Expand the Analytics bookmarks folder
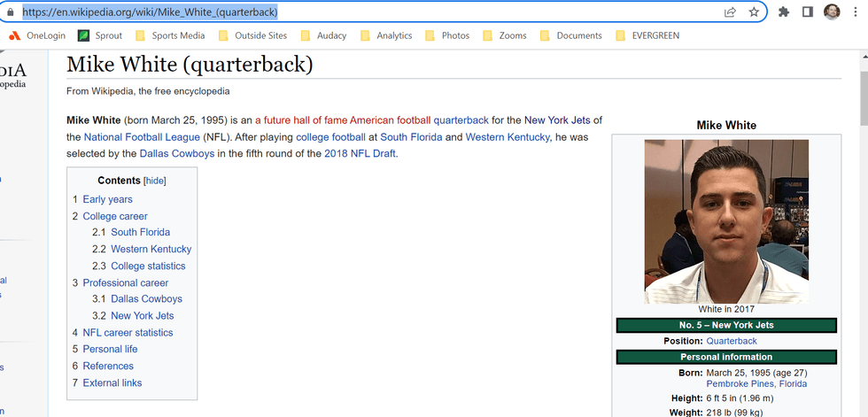Screen dimensions: 868x417 point(385,35)
